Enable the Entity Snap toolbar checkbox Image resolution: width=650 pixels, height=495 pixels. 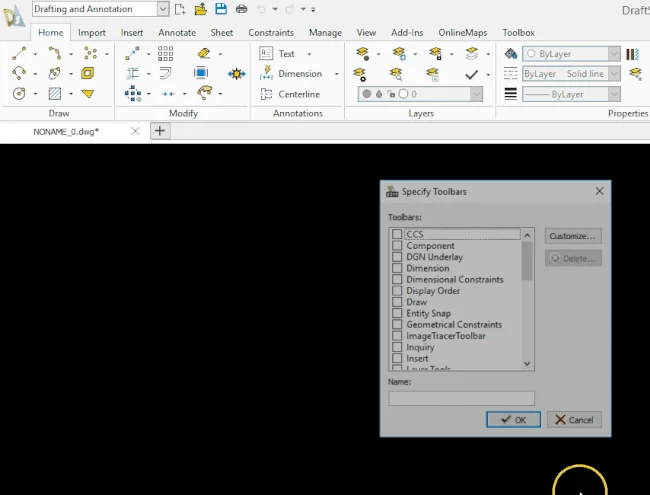(x=397, y=313)
